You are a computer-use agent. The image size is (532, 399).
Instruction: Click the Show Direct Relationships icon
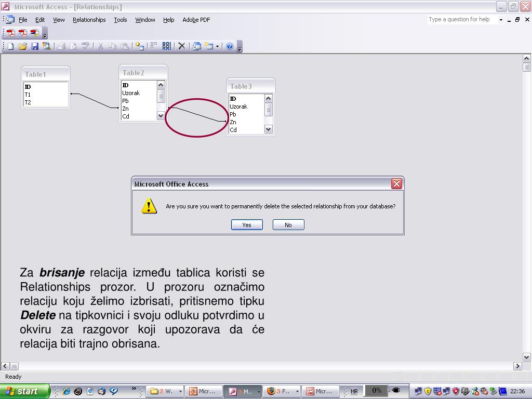tap(154, 46)
